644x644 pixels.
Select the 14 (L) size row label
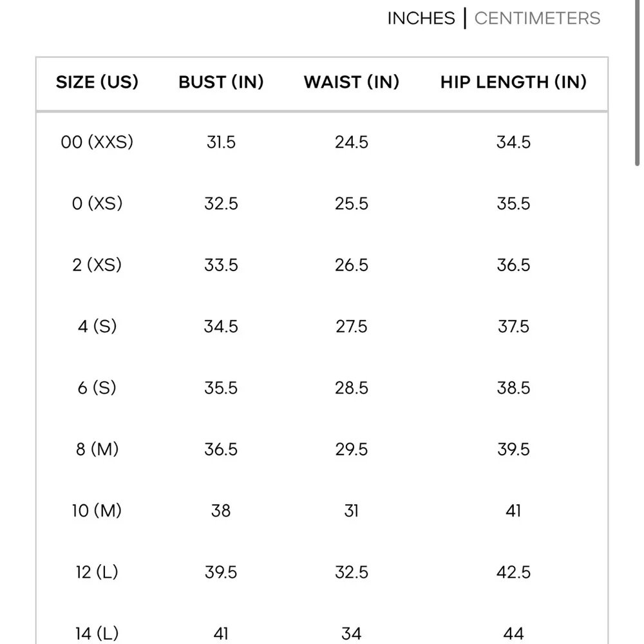[97, 633]
